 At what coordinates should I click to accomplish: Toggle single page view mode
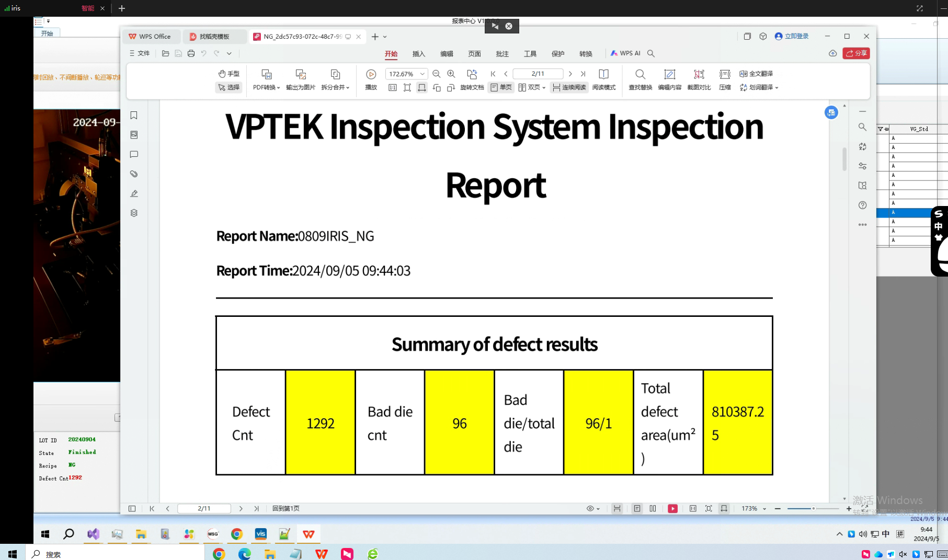(501, 87)
